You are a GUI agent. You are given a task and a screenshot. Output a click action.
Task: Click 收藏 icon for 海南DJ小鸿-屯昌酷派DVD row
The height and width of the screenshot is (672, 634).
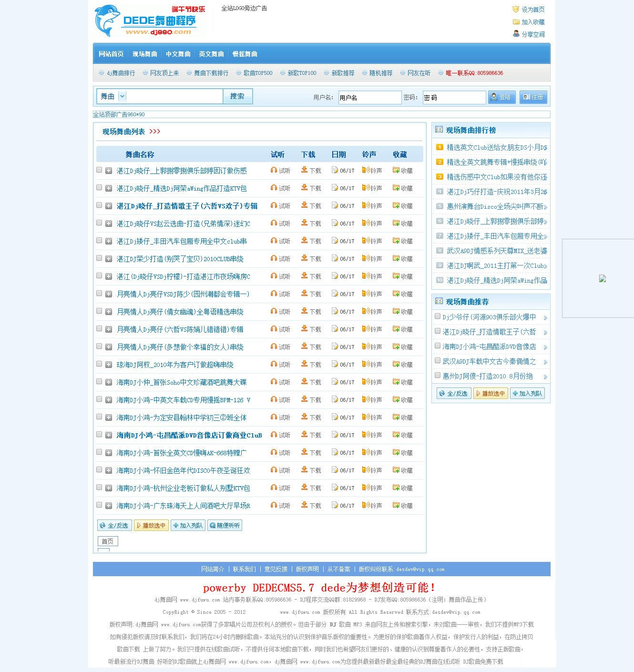point(396,435)
